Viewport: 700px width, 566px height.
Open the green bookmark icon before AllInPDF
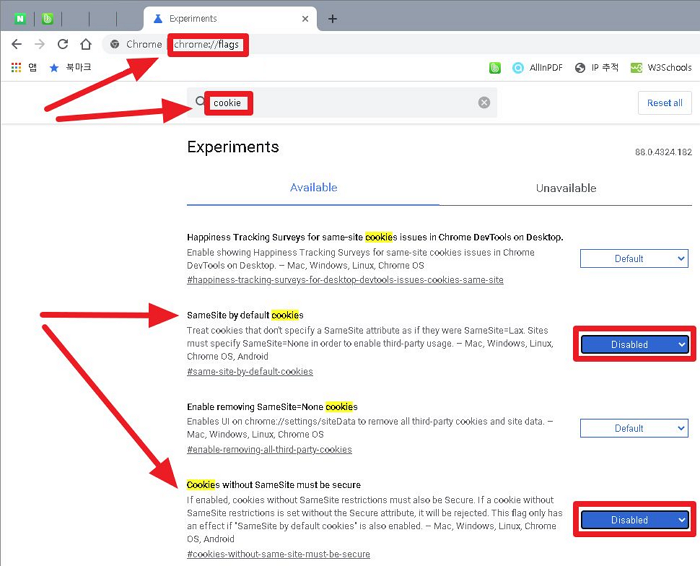(495, 67)
